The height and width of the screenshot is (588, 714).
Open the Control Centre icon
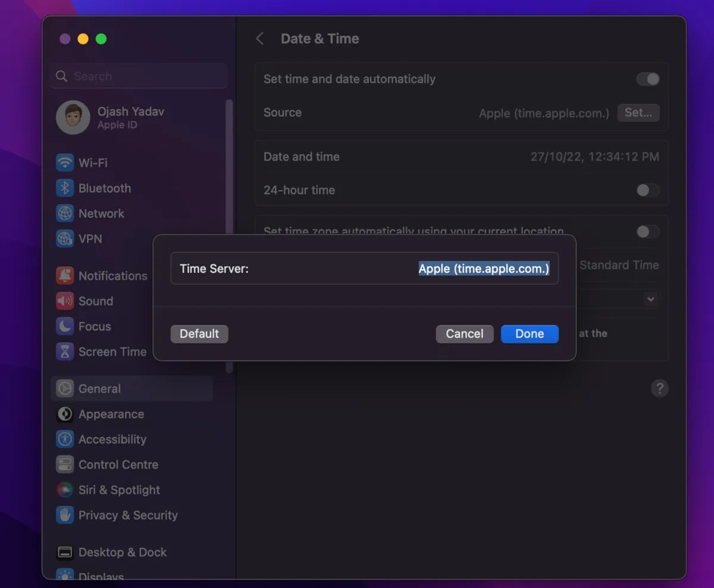pos(64,465)
